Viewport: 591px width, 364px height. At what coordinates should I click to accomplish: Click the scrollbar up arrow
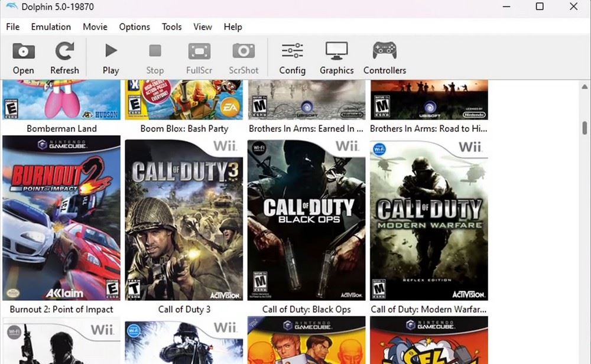tap(584, 87)
